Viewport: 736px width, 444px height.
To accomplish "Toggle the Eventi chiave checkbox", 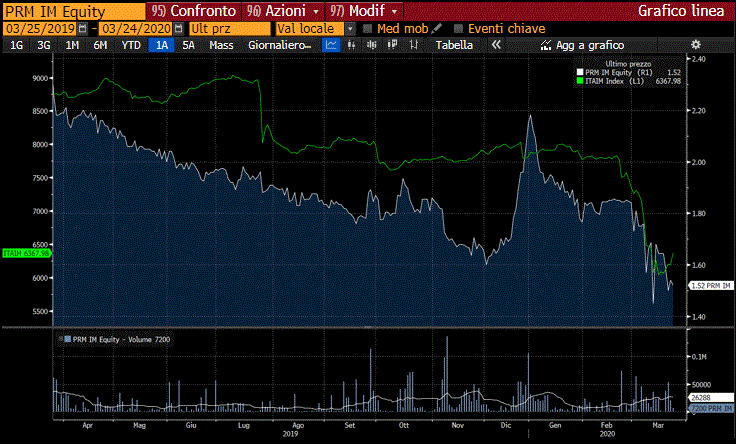I will tap(459, 29).
